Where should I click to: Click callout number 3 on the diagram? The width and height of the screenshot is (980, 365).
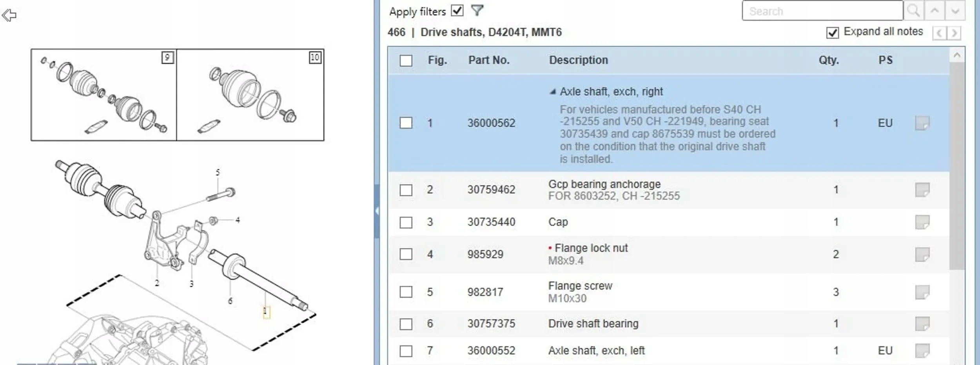tap(191, 284)
